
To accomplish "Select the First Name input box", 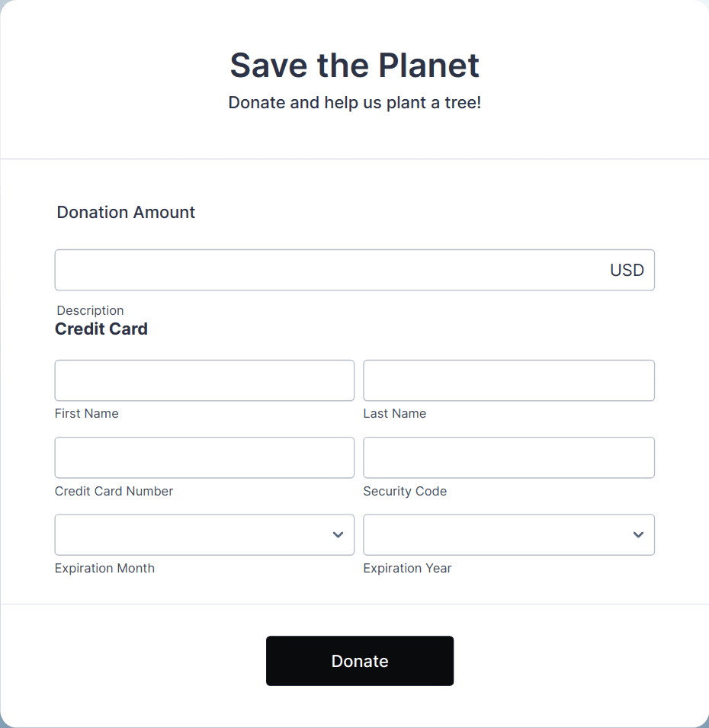I will (x=204, y=380).
